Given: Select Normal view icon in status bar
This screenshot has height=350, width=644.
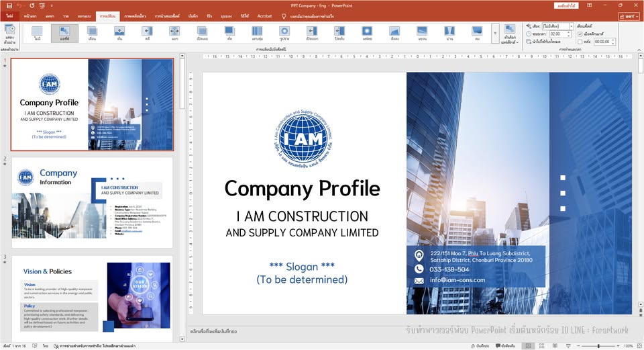Looking at the screenshot, I should [x=529, y=346].
